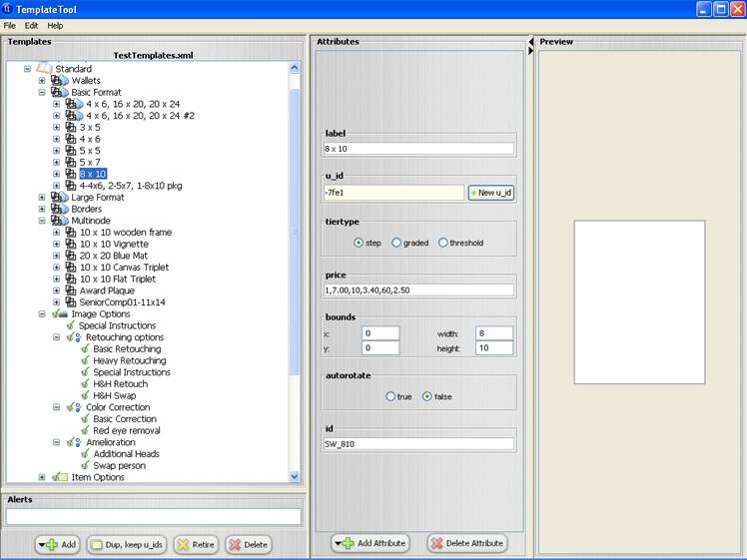The image size is (747, 560).
Task: Click the Wallets group icon
Action: coord(60,81)
